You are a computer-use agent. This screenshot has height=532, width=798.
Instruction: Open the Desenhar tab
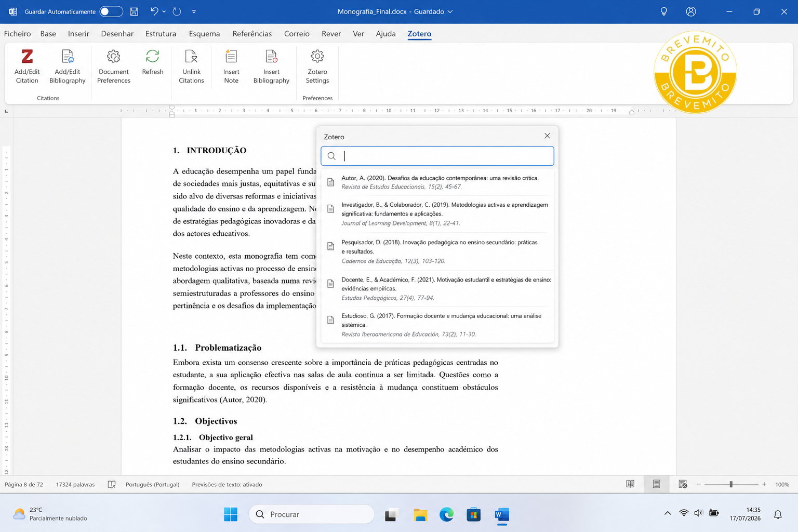tap(117, 34)
